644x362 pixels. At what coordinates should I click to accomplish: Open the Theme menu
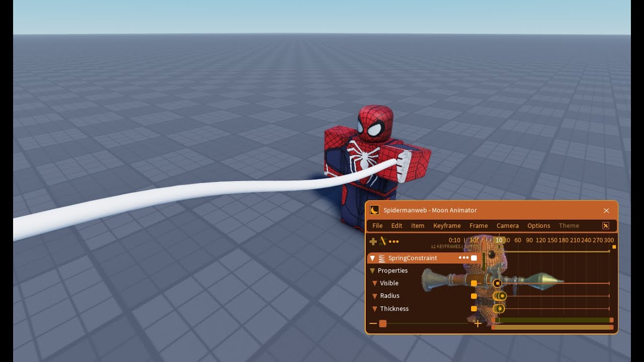click(x=569, y=226)
